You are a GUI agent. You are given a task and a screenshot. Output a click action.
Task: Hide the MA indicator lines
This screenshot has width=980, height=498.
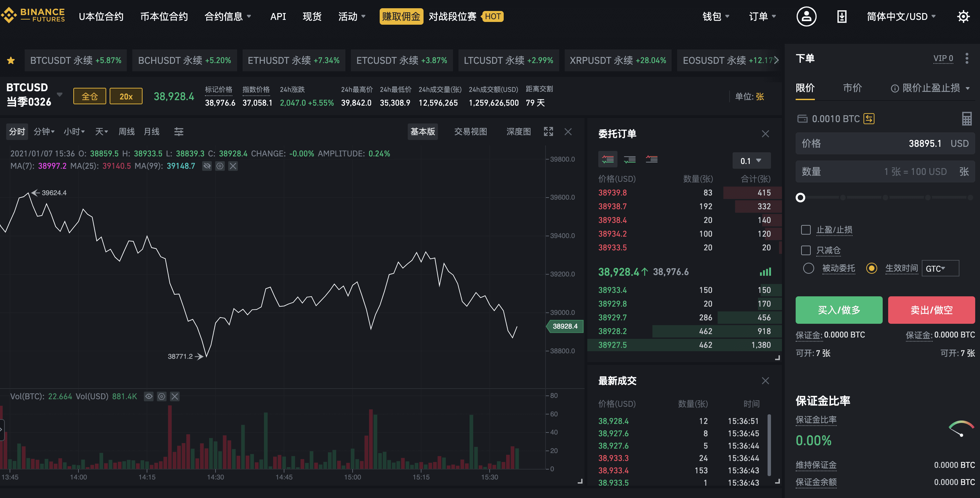[x=207, y=166]
